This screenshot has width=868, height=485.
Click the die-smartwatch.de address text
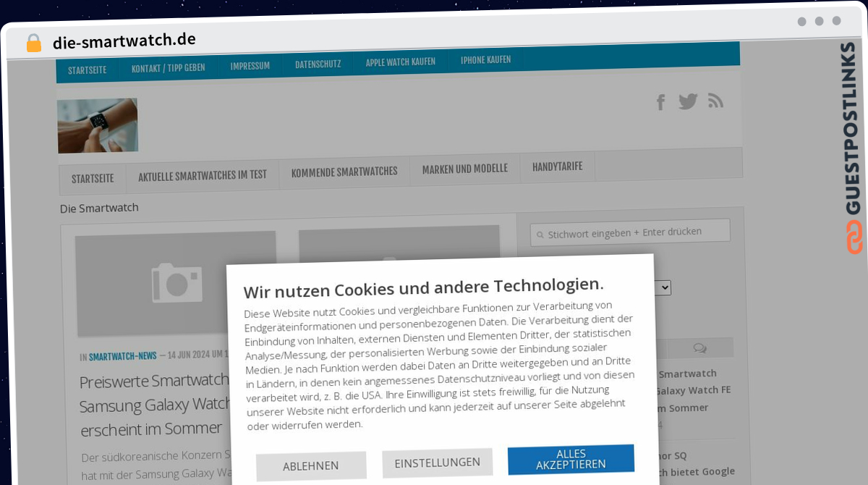coord(124,41)
